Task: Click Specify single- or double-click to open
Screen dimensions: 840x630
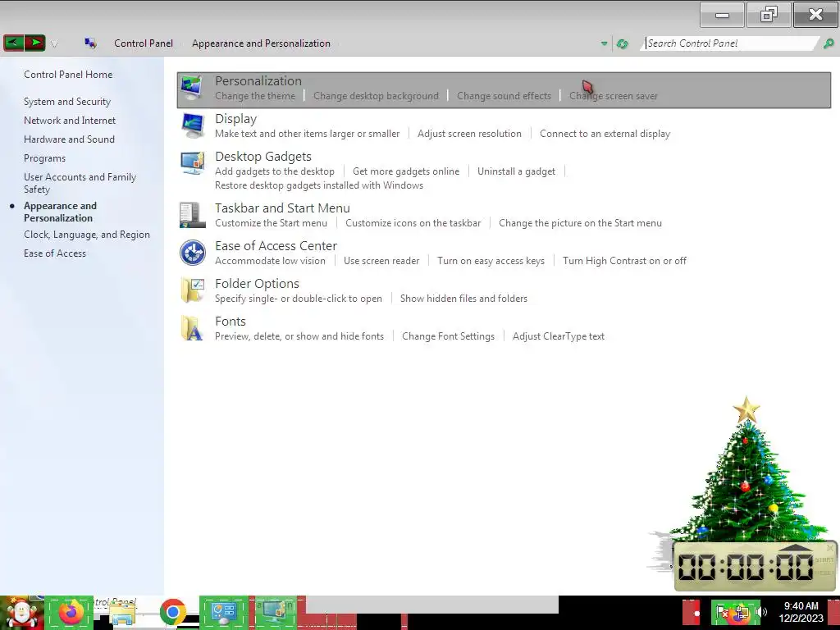Action: point(299,299)
